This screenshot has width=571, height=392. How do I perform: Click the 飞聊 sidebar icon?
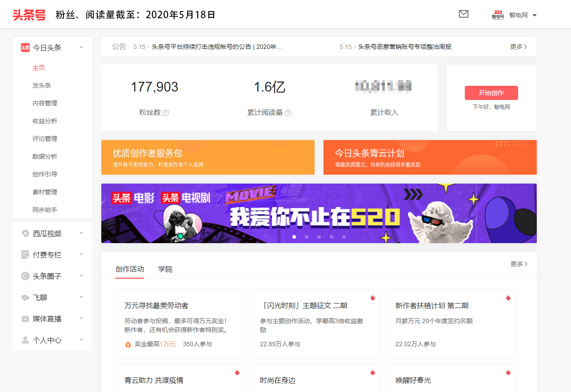click(25, 297)
